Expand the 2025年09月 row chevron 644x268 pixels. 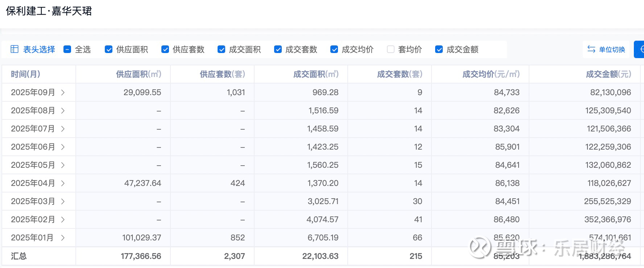point(63,93)
